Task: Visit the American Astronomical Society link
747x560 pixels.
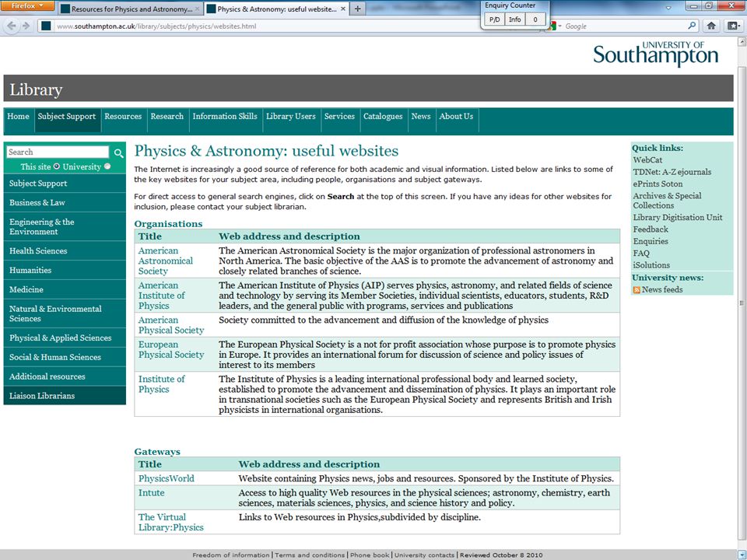Action: pos(165,261)
